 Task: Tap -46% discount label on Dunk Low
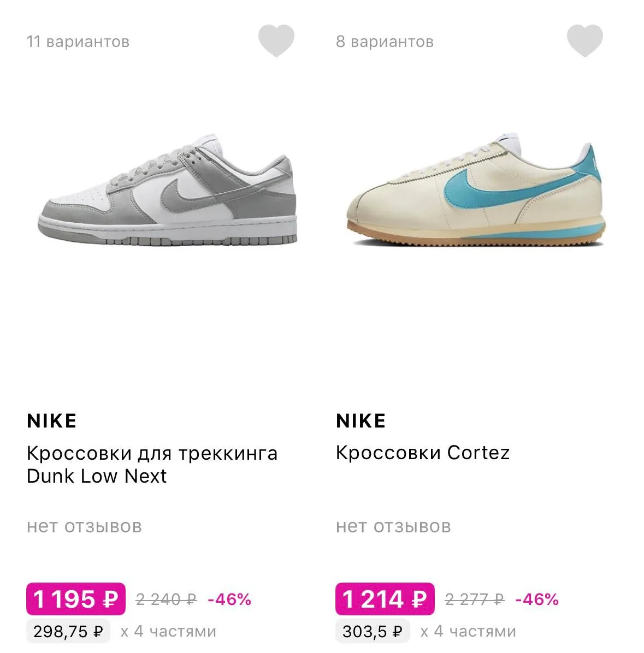tap(229, 599)
